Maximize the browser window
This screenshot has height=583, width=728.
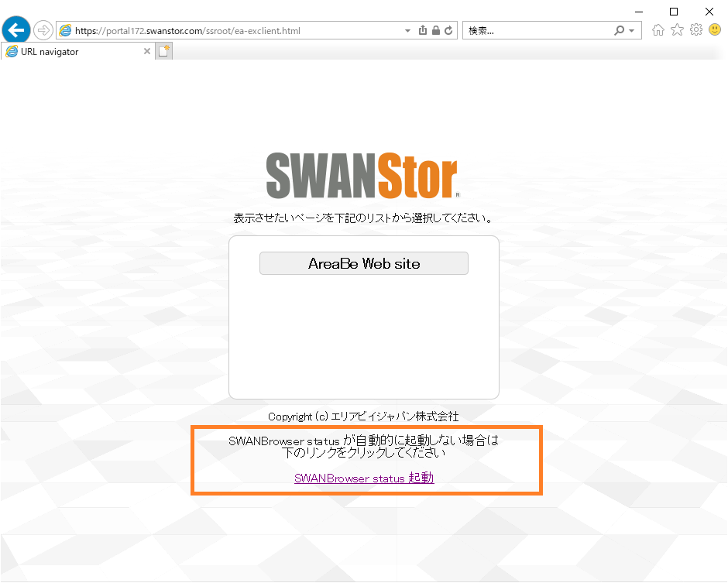(x=674, y=12)
